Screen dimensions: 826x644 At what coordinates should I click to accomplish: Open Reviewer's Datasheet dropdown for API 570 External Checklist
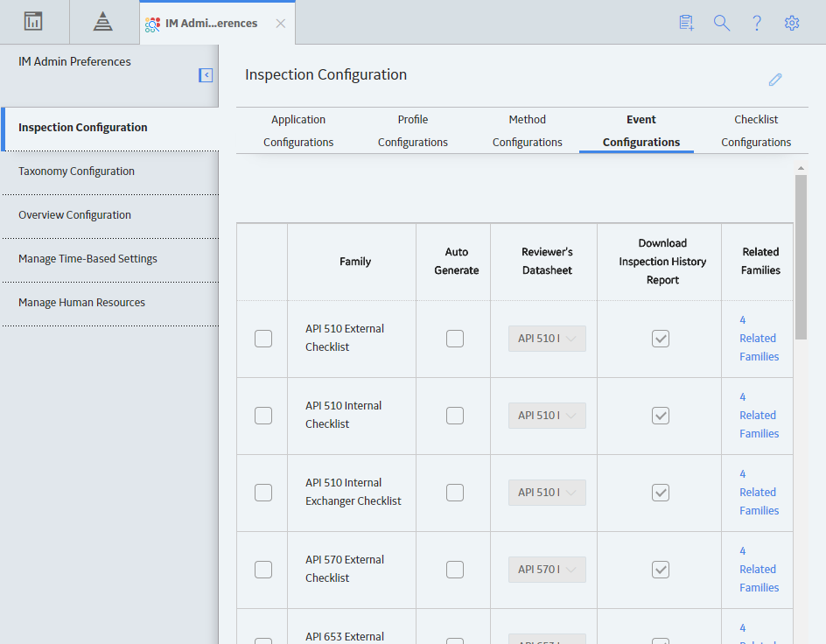[x=547, y=570]
